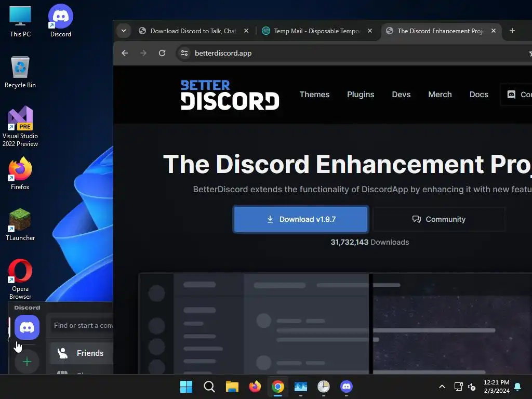Reload the betterdiscord.app page
The image size is (532, 399).
pos(162,54)
